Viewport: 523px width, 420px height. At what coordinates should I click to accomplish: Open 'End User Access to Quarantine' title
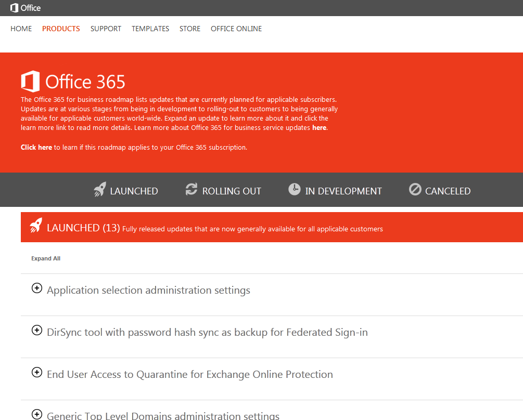(x=190, y=374)
